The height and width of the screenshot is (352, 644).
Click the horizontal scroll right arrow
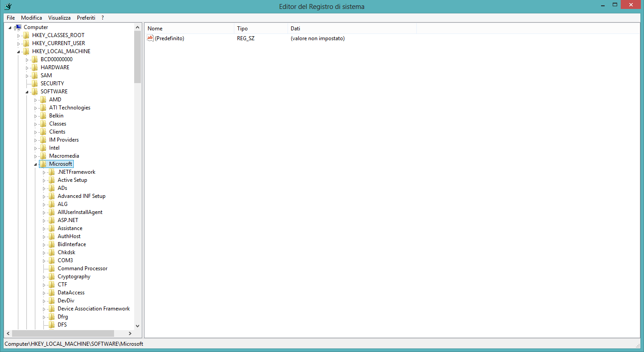click(x=130, y=334)
